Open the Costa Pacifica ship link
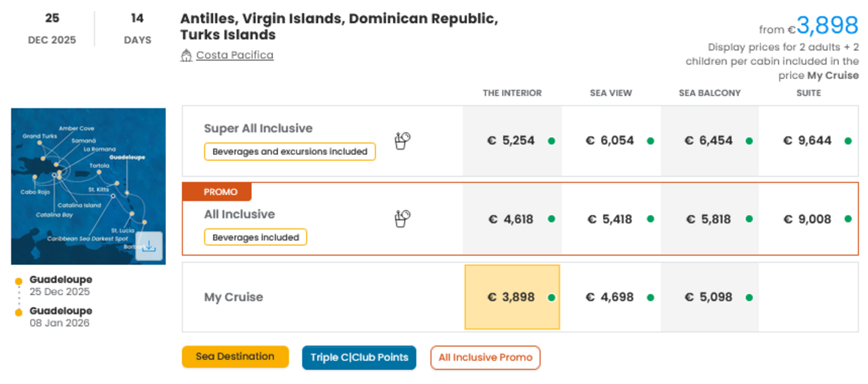 click(234, 55)
